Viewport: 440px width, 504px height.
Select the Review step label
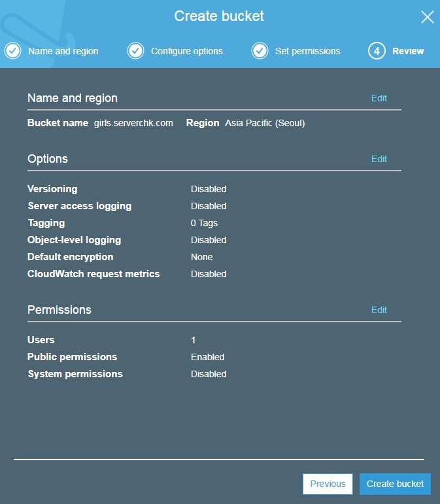408,51
